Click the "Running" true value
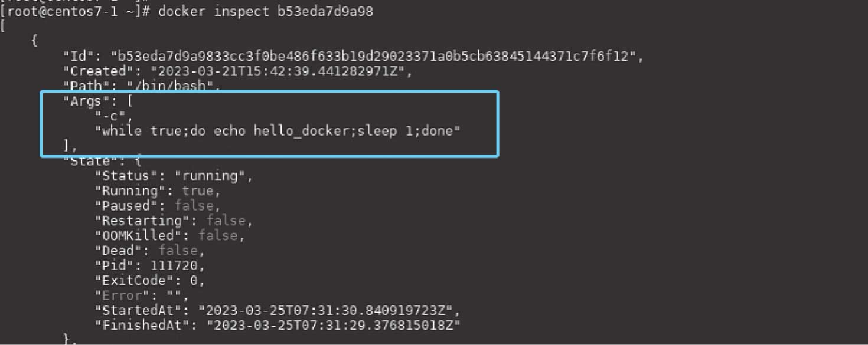 pyautogui.click(x=197, y=190)
